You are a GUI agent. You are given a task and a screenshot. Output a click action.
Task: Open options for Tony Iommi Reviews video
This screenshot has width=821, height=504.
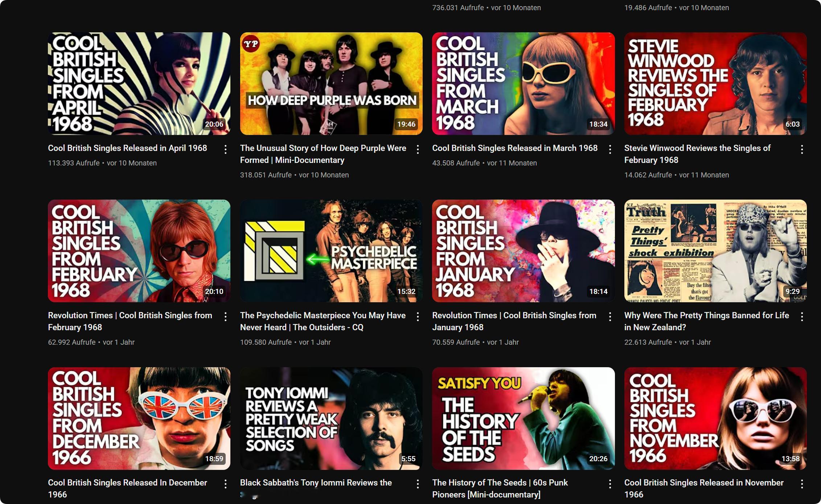tap(418, 484)
